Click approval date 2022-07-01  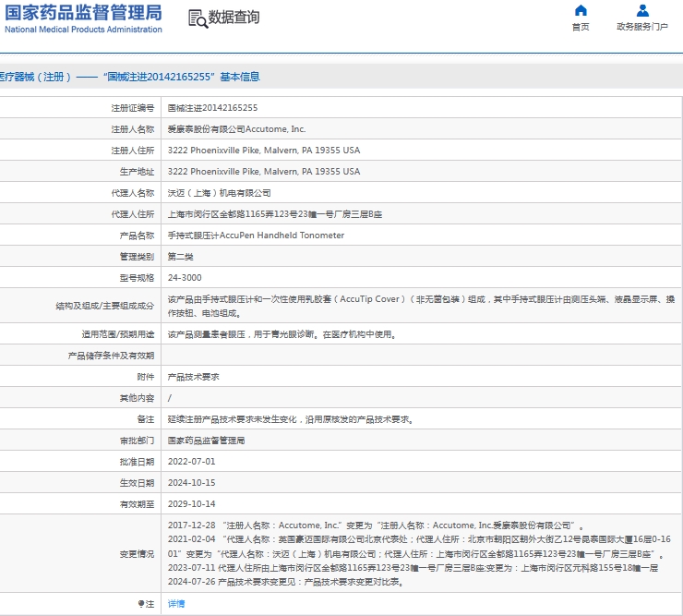pyautogui.click(x=192, y=462)
